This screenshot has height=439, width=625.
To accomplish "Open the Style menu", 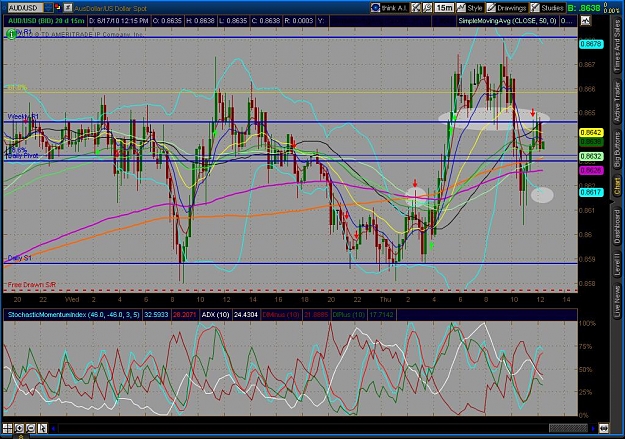I will (x=470, y=8).
